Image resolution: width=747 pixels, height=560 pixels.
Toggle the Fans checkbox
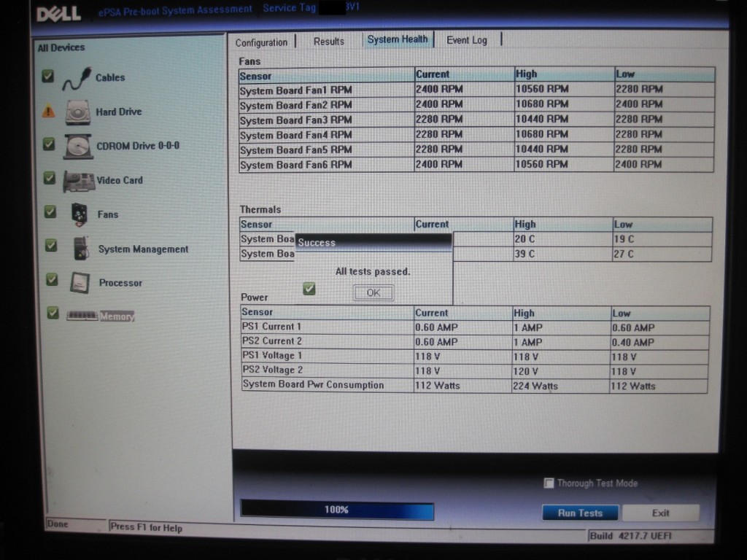click(50, 211)
